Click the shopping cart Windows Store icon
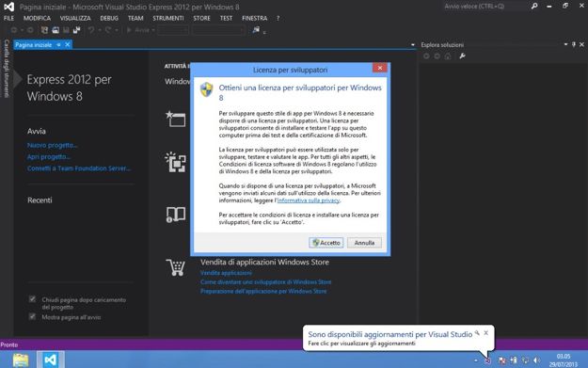588x368 pixels. tap(176, 267)
